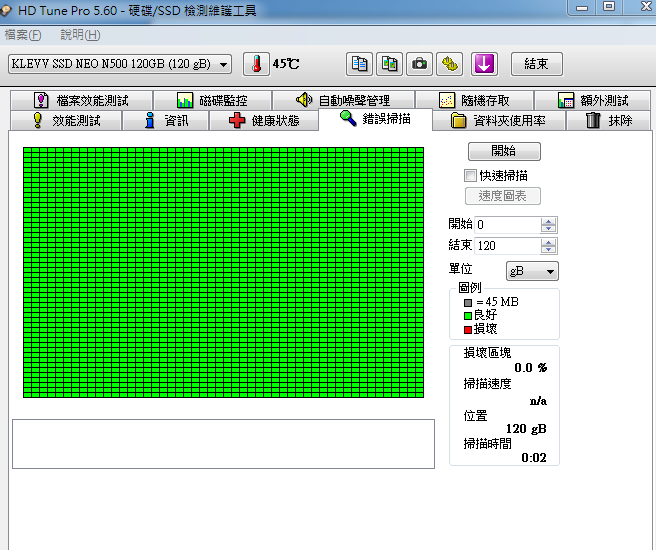This screenshot has height=550, width=656.
Task: Click the empty log text box
Action: pyautogui.click(x=223, y=444)
